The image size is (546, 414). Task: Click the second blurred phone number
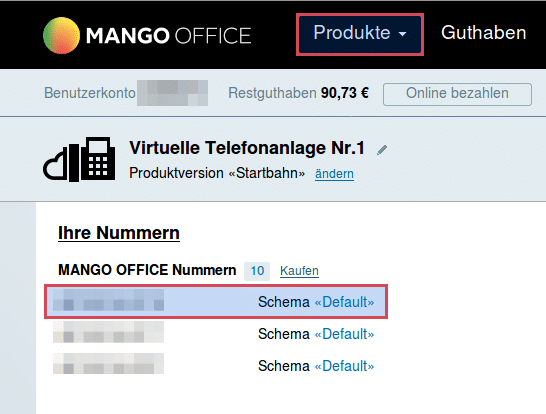[x=108, y=332]
